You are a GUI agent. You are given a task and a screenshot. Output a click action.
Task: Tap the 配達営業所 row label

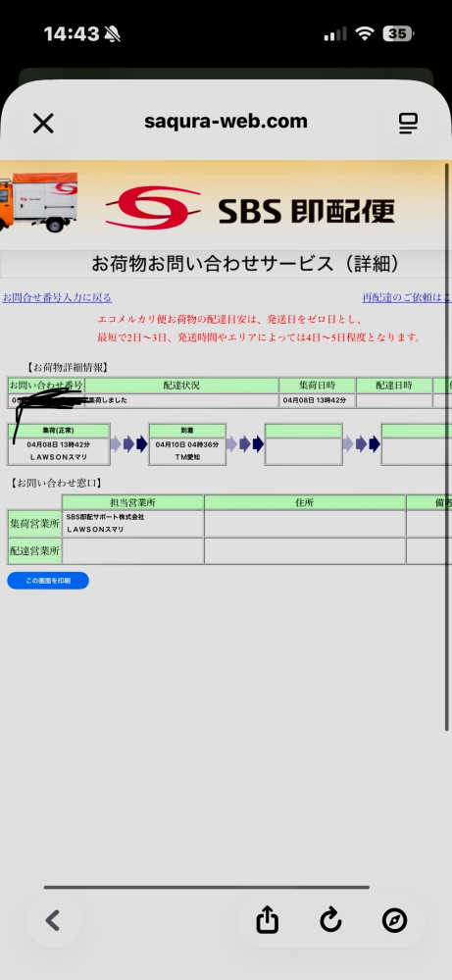coord(35,551)
